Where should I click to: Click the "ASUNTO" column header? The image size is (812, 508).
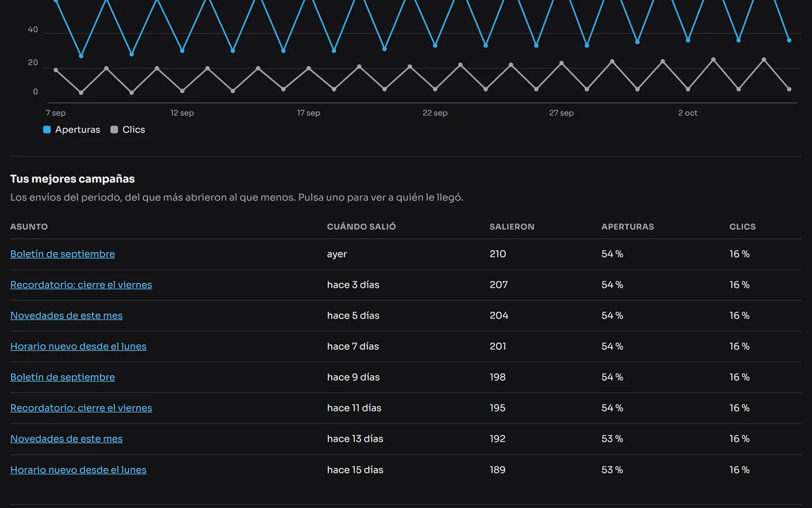click(x=29, y=227)
